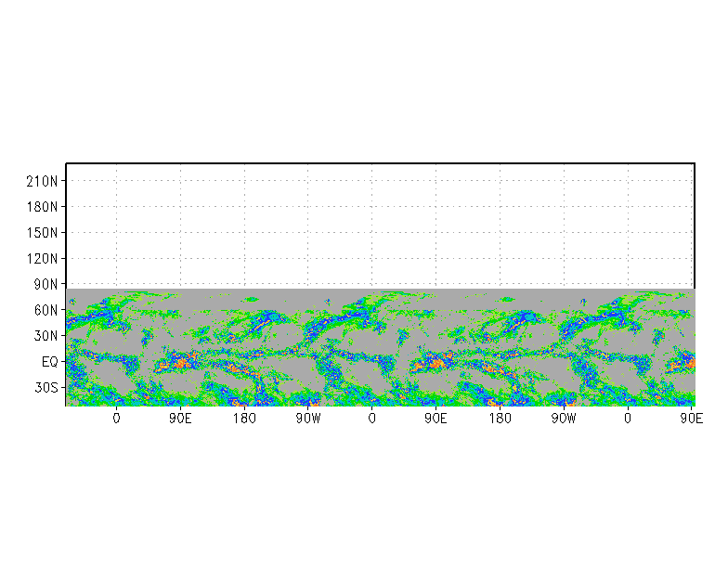This screenshot has width=728, height=568.
Task: Select the 30N latitude axis label
Action: 46,336
